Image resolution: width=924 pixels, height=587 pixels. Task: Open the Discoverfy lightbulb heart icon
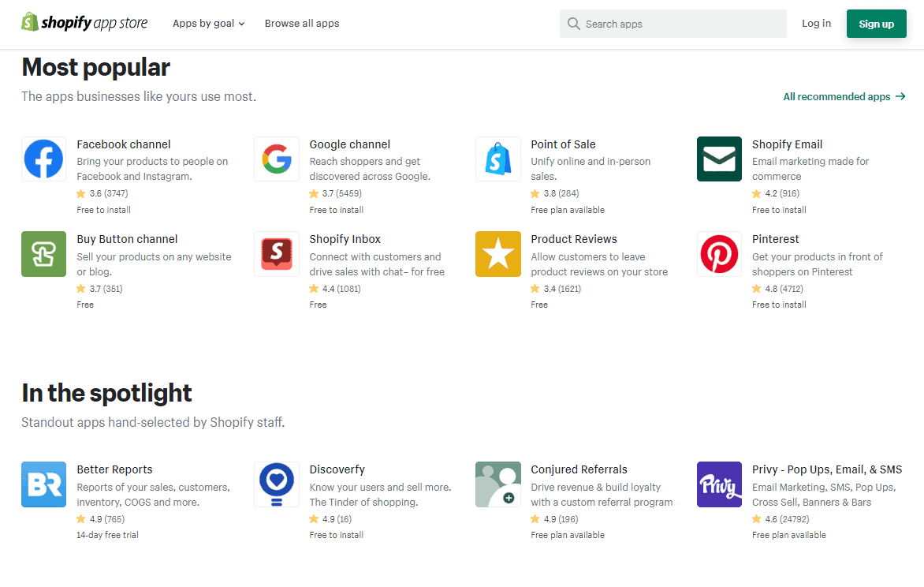(x=277, y=484)
